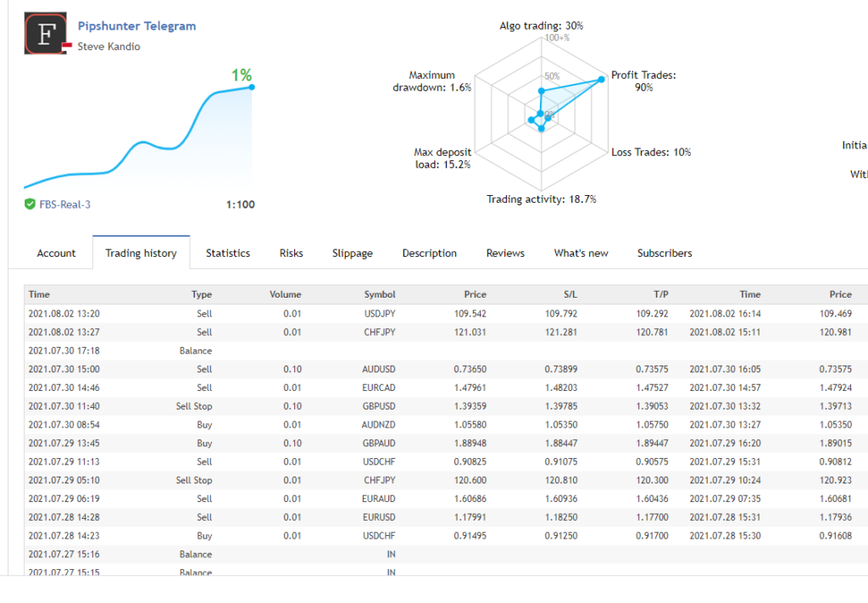Open the Statistics tab

coord(228,253)
